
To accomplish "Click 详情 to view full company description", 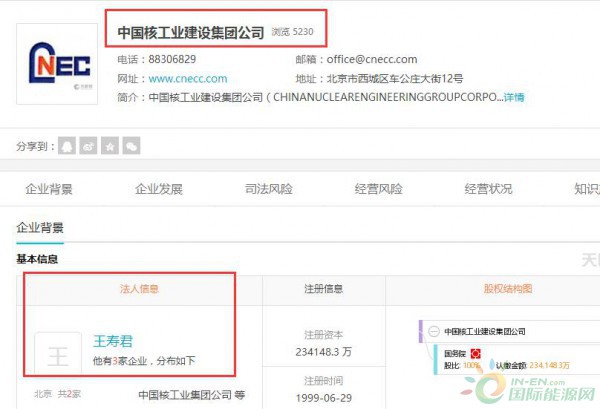I will [513, 97].
